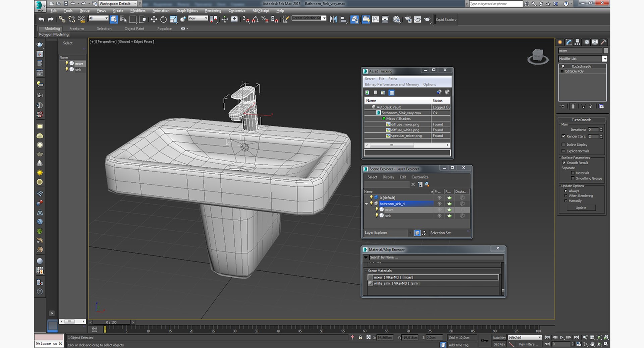Click the time slider at frame 0/100
Screen dimensions: 644x348
tap(111, 322)
